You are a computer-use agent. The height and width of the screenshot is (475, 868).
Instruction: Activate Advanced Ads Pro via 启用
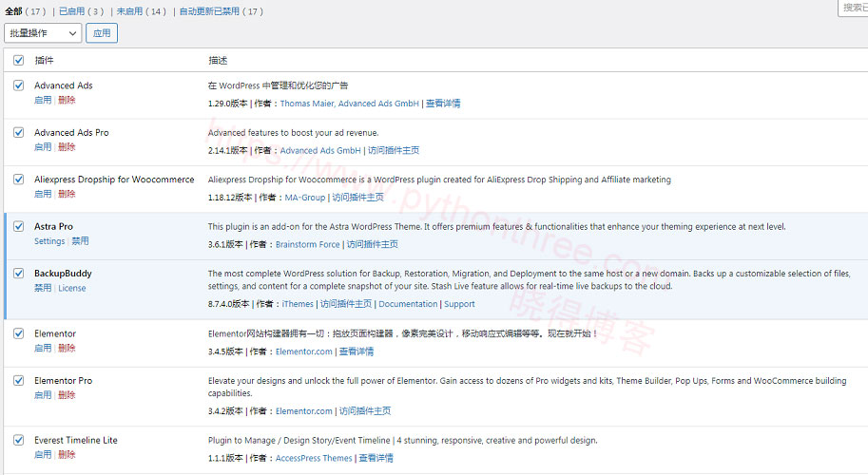(43, 147)
